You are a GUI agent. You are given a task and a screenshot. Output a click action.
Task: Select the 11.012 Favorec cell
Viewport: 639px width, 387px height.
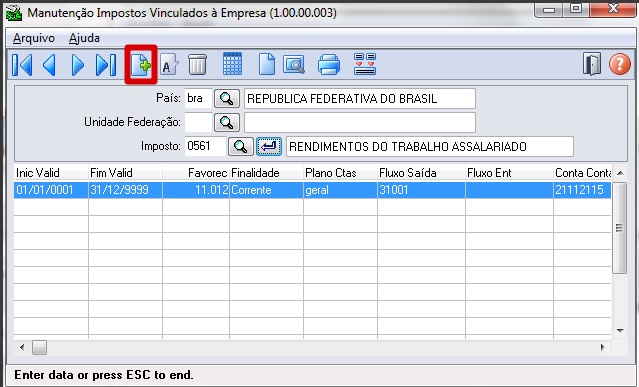coord(196,190)
